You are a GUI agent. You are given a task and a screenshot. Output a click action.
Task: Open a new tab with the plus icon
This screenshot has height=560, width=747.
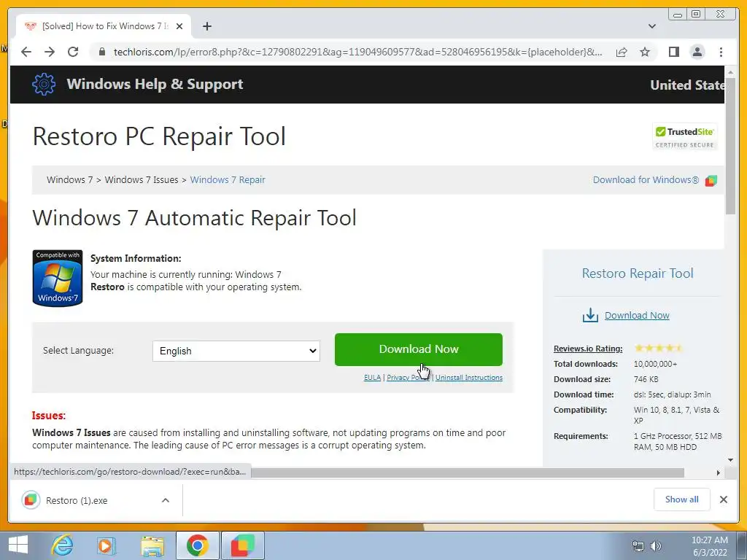click(206, 26)
